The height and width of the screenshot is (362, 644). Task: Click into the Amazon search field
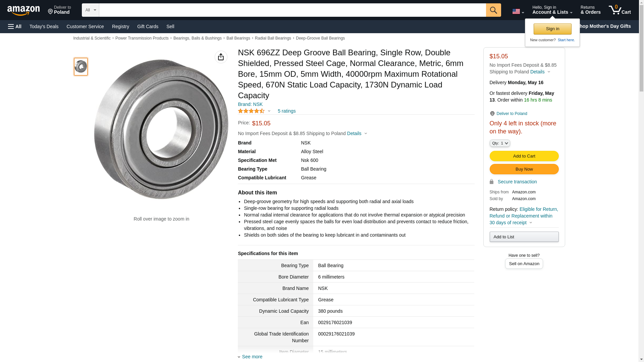point(292,10)
